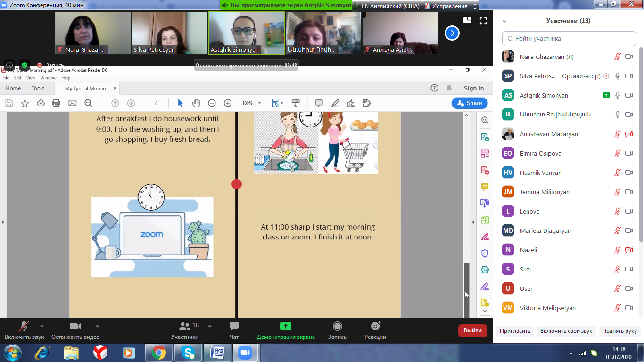
Task: Click the scrolling mode keyboard-arrow icon
Action: coord(296,103)
